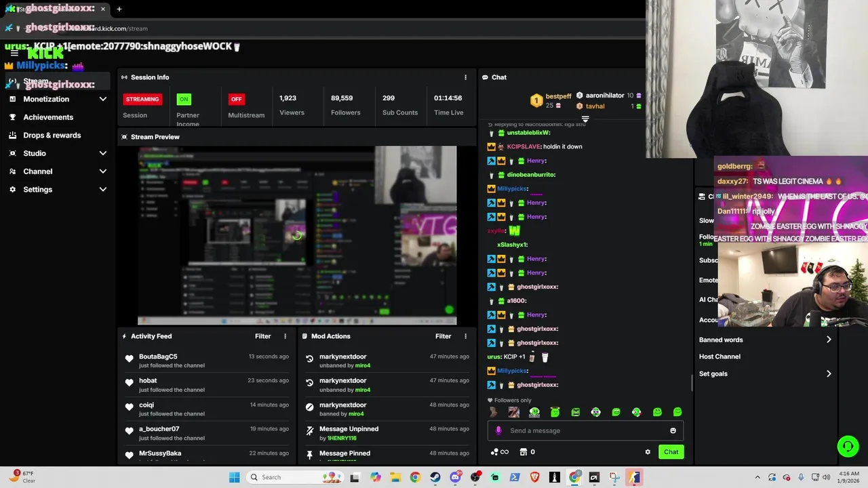Toggle Multistream OFF badge
Screen dimensions: 868x488
(236, 99)
